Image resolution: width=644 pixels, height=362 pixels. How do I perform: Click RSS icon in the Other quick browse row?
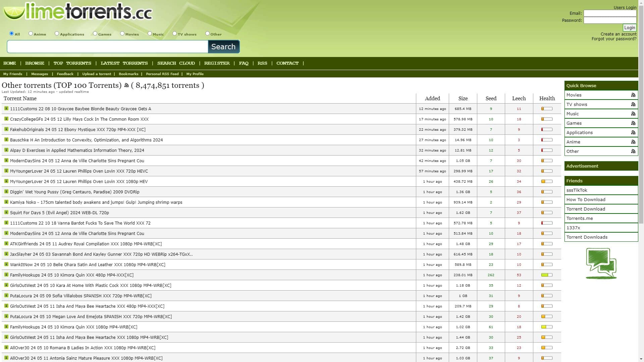[x=633, y=152]
